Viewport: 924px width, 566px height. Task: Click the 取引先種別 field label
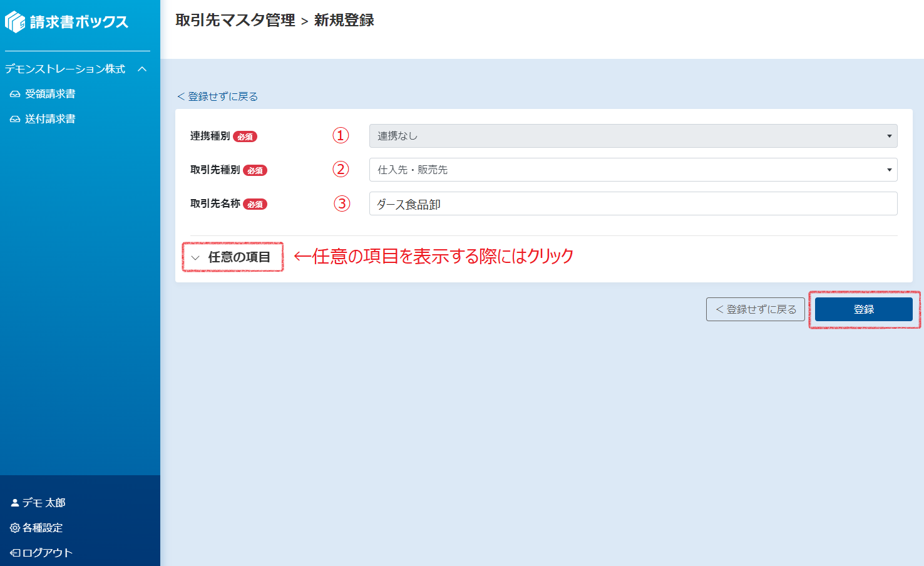215,170
